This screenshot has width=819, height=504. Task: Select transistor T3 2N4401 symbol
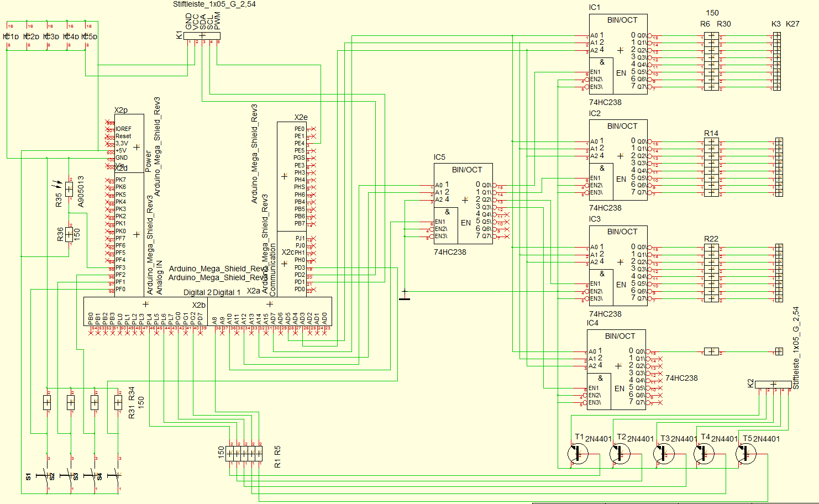pyautogui.click(x=663, y=454)
